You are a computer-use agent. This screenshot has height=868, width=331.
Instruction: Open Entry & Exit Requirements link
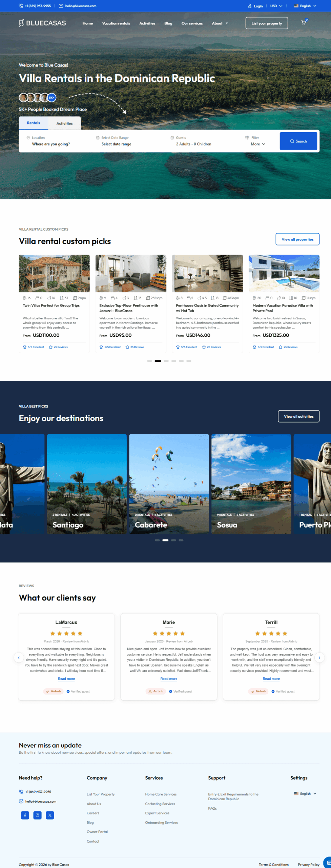click(233, 796)
